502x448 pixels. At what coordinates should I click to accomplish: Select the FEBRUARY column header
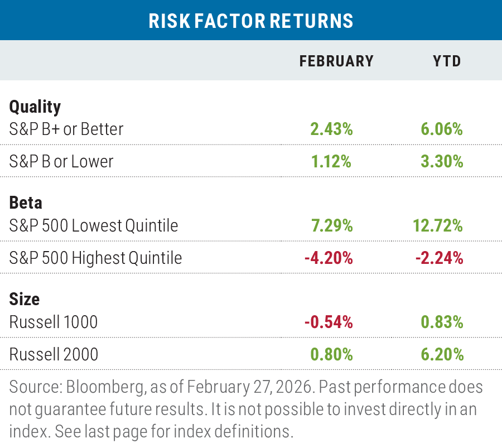pyautogui.click(x=336, y=61)
